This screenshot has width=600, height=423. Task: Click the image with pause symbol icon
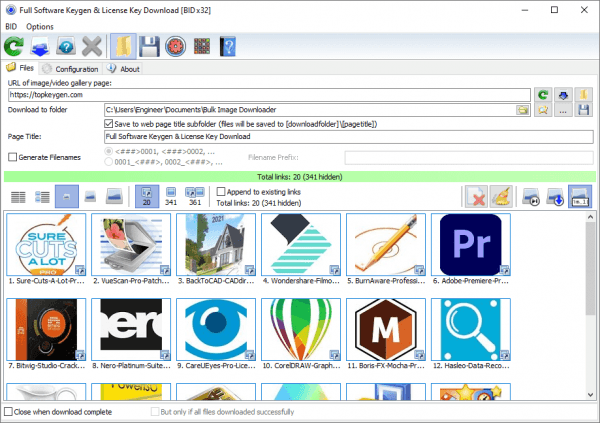point(531,197)
